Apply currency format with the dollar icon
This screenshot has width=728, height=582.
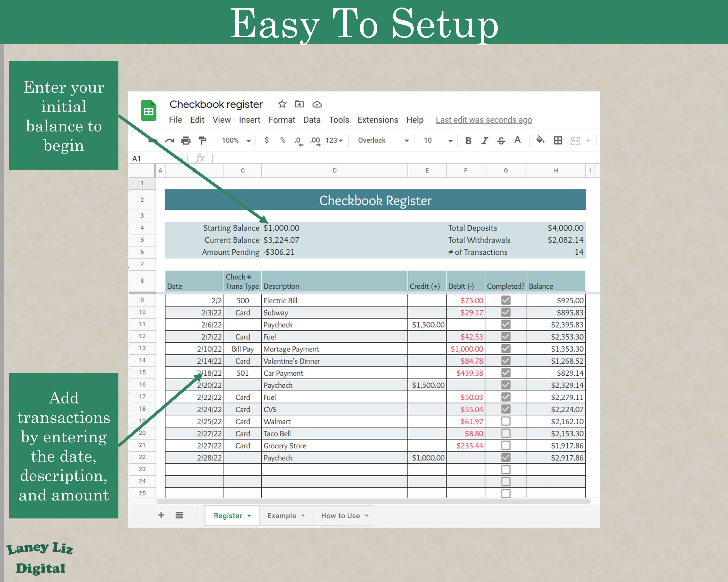click(267, 141)
